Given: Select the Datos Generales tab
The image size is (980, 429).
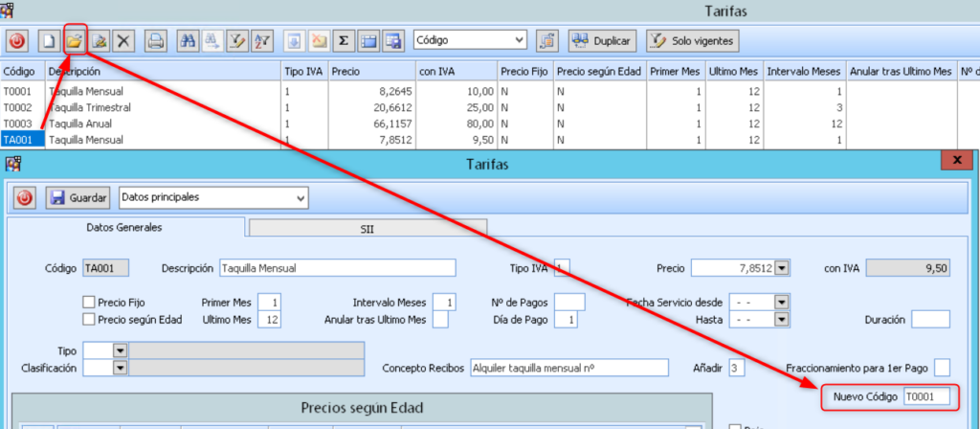Looking at the screenshot, I should tap(125, 228).
